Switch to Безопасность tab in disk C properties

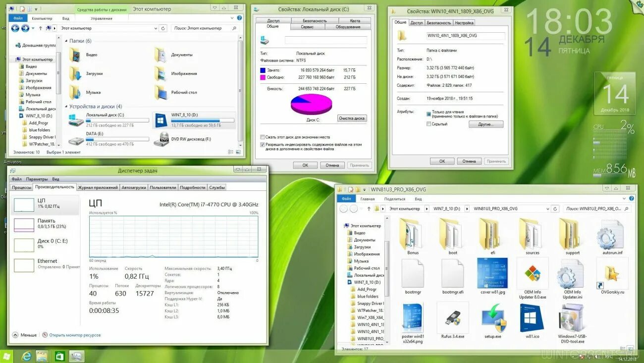point(315,21)
